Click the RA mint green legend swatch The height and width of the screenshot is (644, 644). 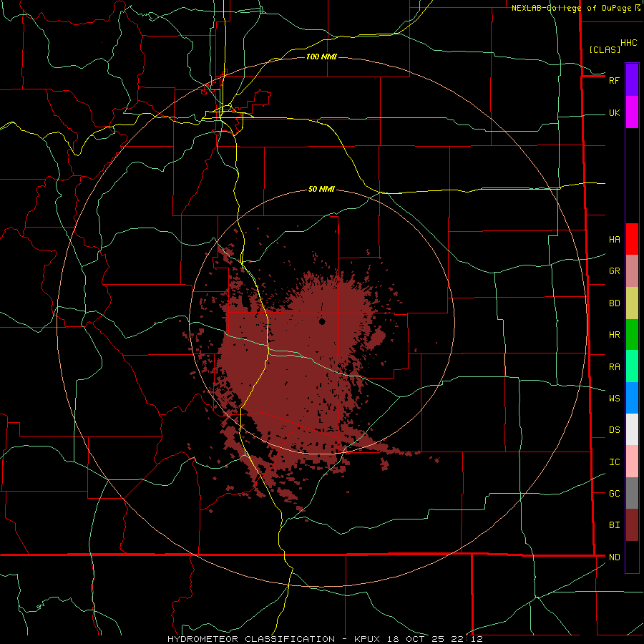click(x=632, y=366)
